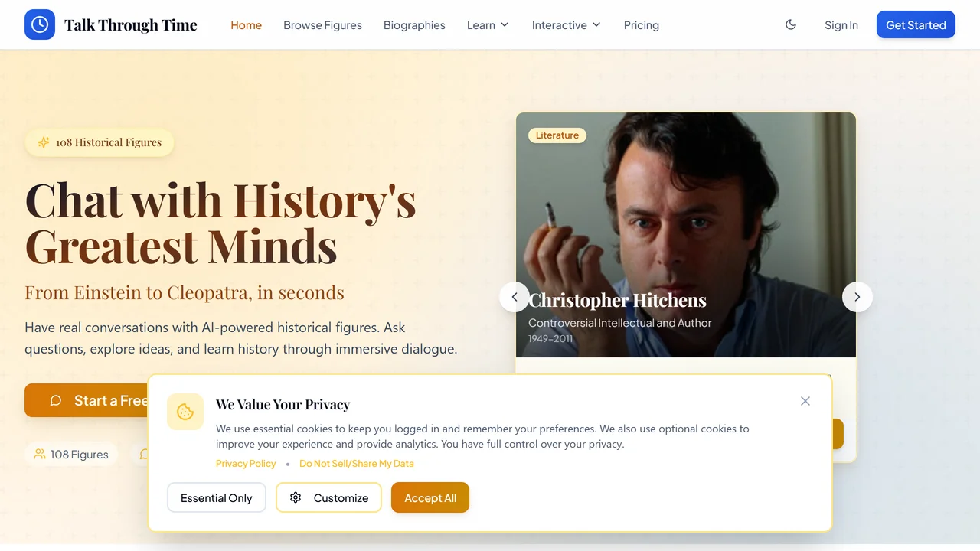Expand the Interactive dropdown menu
Viewport: 980px width, 551px height.
click(x=567, y=24)
